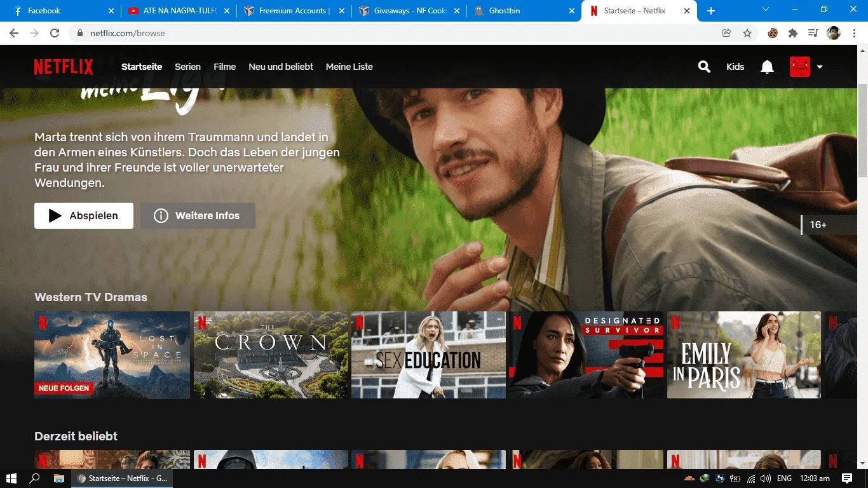This screenshot has width=868, height=488.
Task: Close the Facebook tab
Action: tap(111, 11)
